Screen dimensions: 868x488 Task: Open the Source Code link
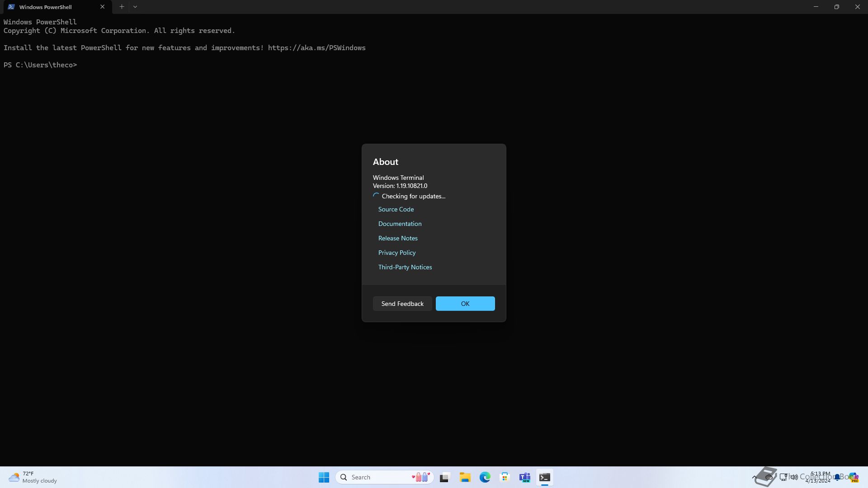tap(396, 209)
